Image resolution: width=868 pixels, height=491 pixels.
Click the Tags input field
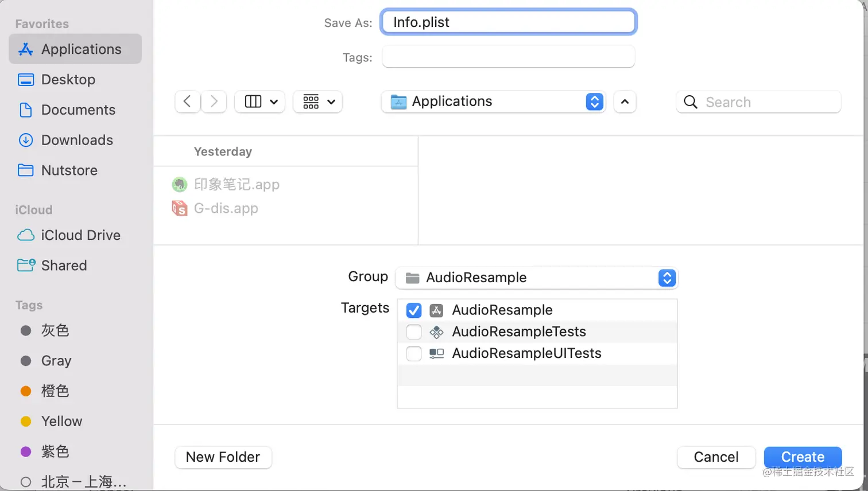pyautogui.click(x=508, y=57)
